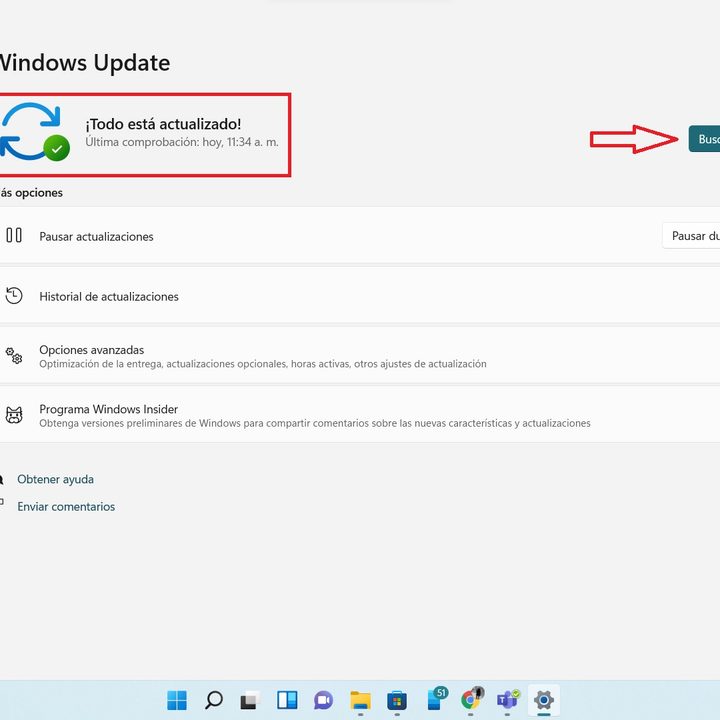Click the gears icon for Opciones avanzadas
720x720 pixels.
click(14, 355)
